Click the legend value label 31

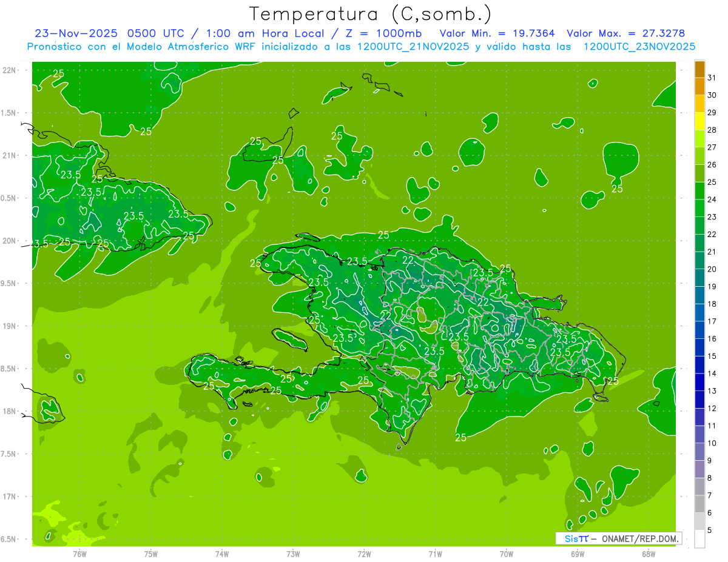coord(712,78)
